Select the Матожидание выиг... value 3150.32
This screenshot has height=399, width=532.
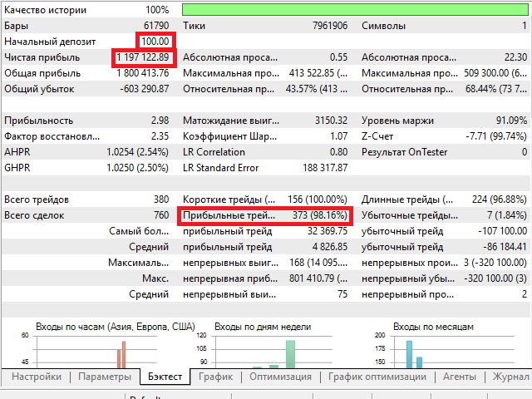click(x=331, y=120)
